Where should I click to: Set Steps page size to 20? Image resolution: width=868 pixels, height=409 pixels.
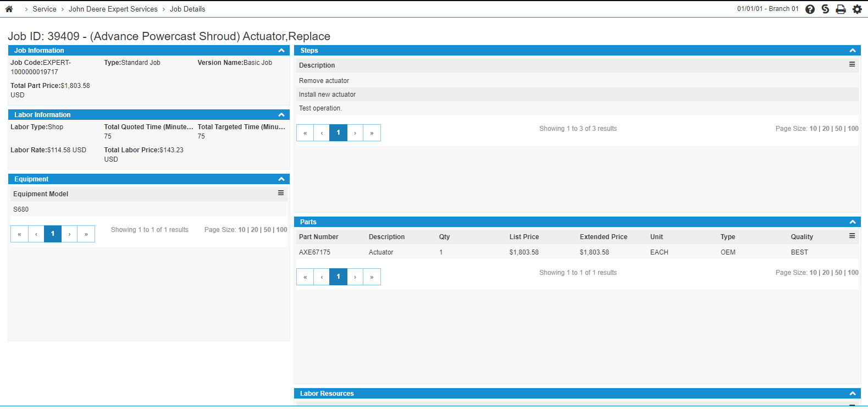(826, 129)
